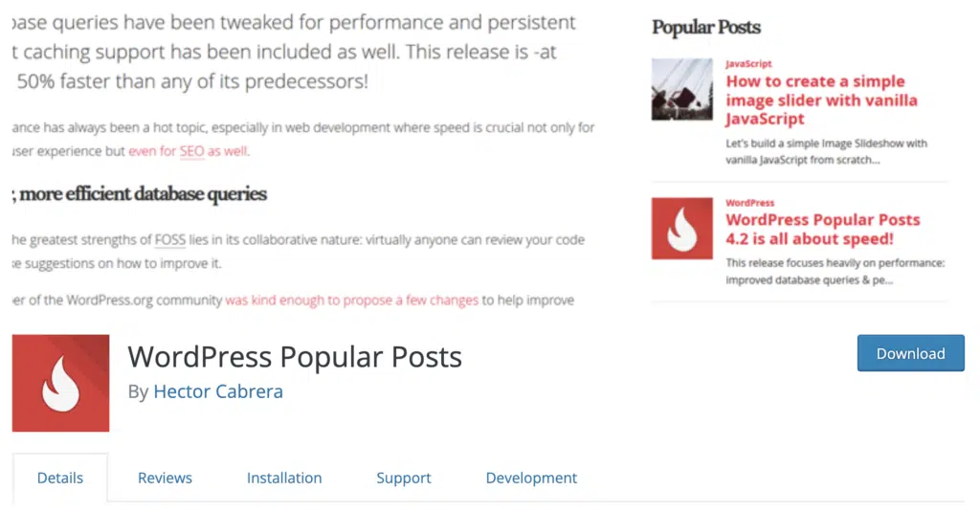The height and width of the screenshot is (513, 980).
Task: Open the Installation tab
Action: point(284,478)
